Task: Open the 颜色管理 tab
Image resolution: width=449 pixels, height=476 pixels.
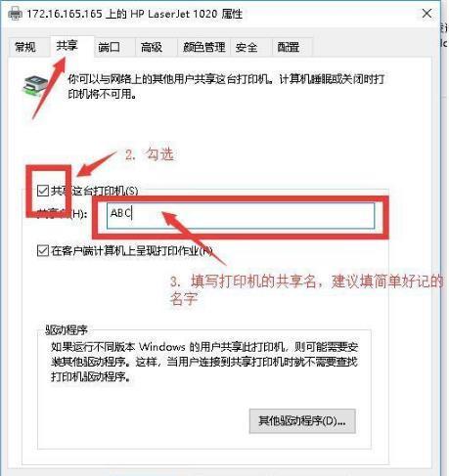Action: click(204, 47)
